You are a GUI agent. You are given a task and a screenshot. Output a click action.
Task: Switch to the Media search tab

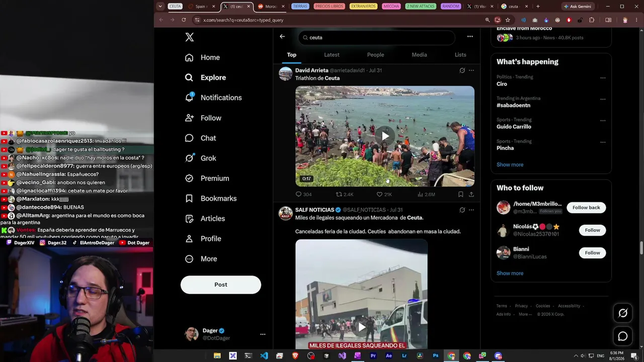pyautogui.click(x=419, y=55)
